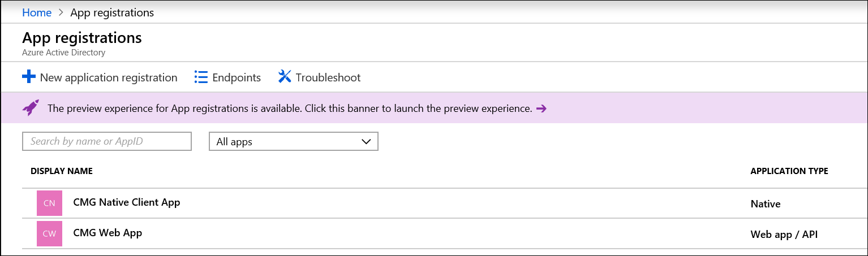The image size is (868, 256).
Task: Click the Troubleshoot wrench icon
Action: 285,77
